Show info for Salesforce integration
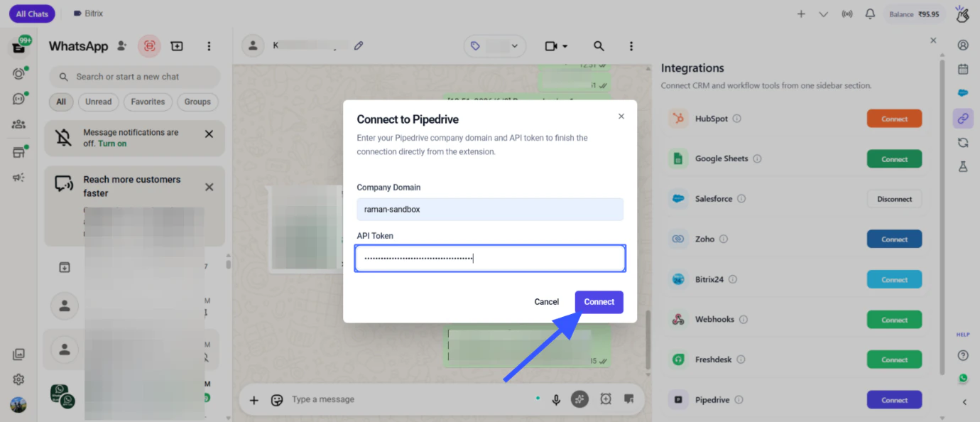Screen dimensions: 980x422 pyautogui.click(x=741, y=199)
